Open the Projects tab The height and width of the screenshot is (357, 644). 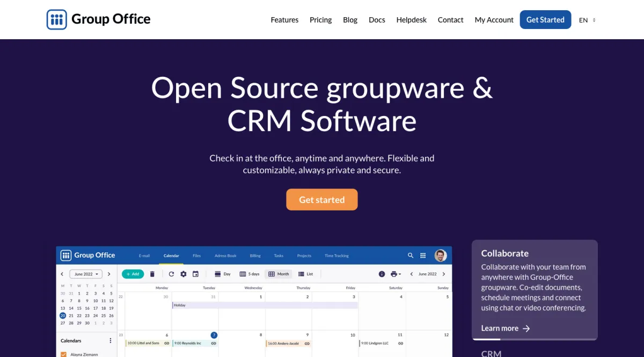coord(304,256)
